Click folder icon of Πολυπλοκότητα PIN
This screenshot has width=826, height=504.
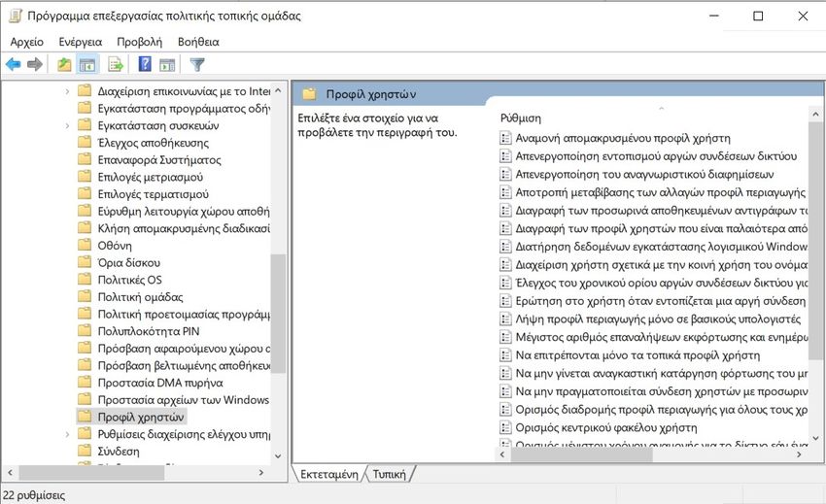pyautogui.click(x=85, y=331)
